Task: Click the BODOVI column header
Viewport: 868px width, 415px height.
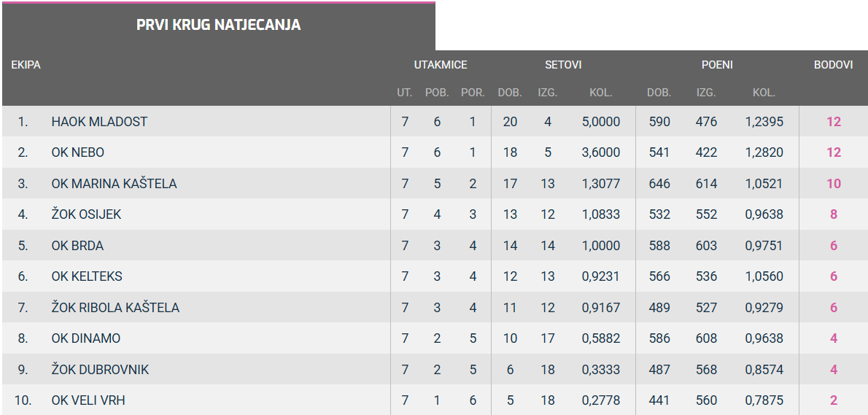Action: pos(833,65)
